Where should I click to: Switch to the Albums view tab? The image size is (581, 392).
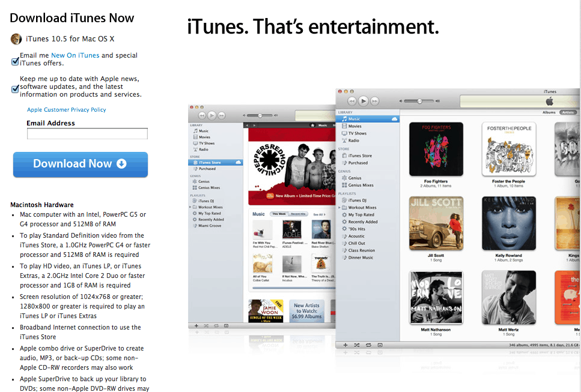point(549,112)
